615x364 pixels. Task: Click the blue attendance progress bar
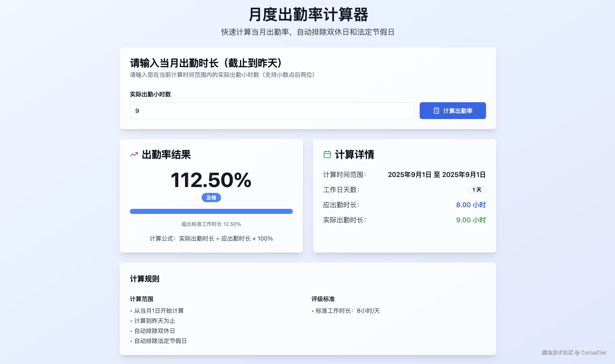tap(211, 211)
